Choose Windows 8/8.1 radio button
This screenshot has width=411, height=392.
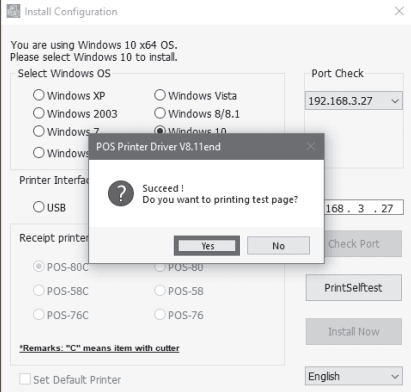click(197, 113)
